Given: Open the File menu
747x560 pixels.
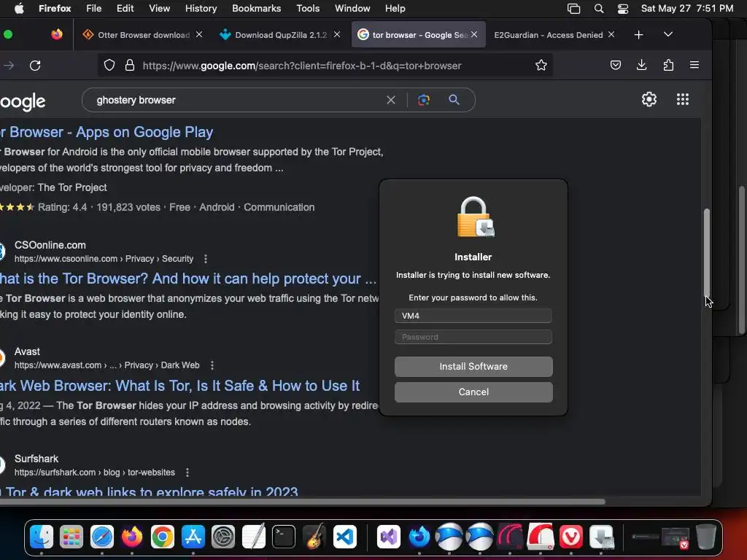Looking at the screenshot, I should (x=93, y=9).
